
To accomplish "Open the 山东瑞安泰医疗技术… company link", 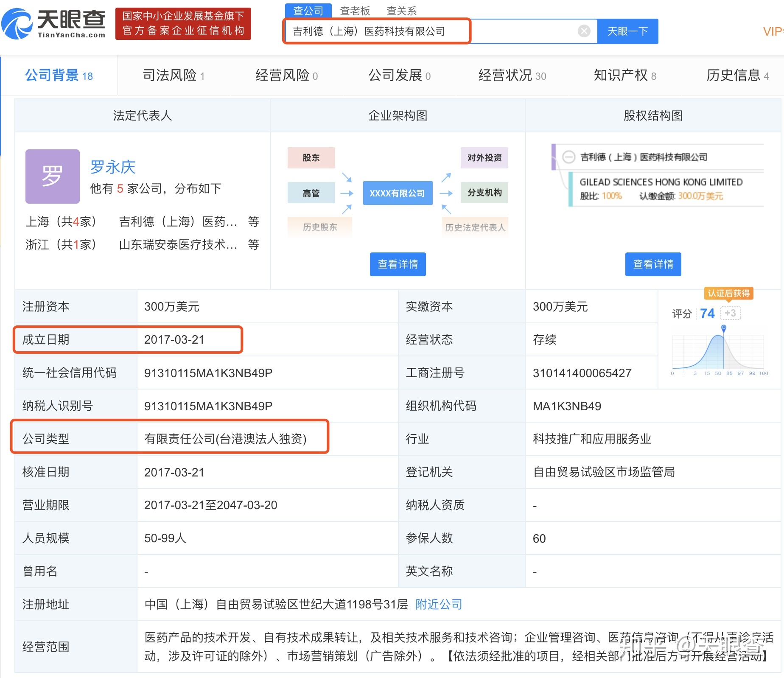I will (178, 244).
